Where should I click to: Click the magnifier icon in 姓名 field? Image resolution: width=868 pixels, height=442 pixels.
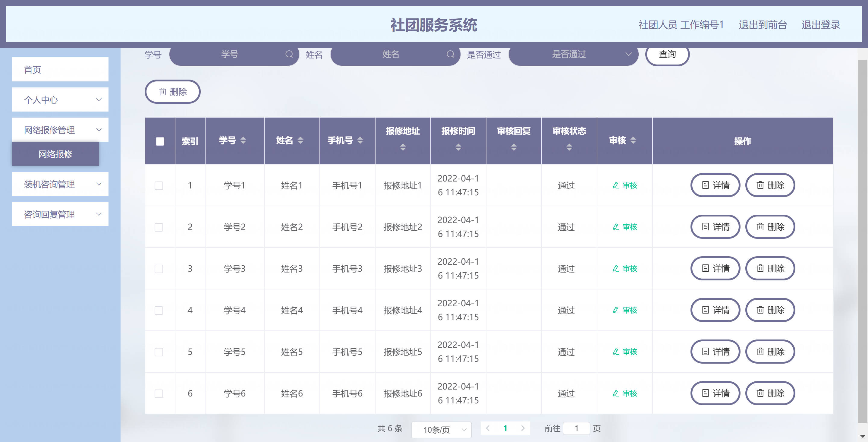tap(451, 54)
